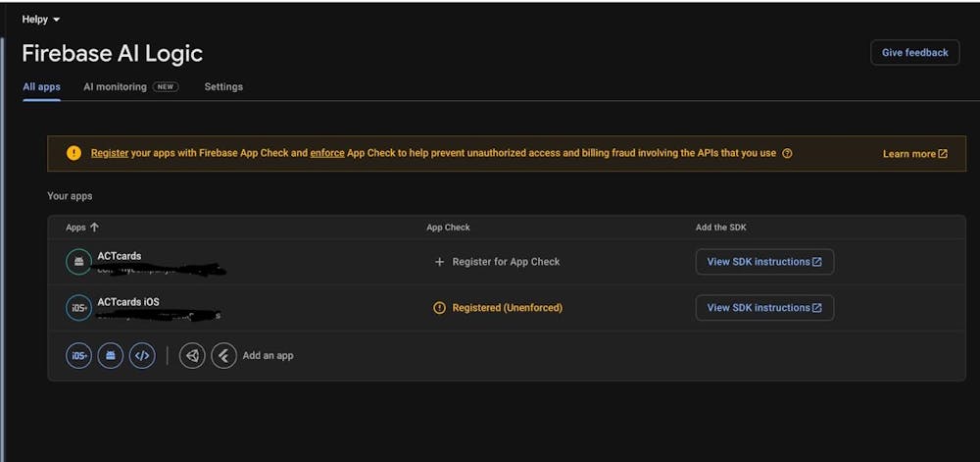
Task: Add an Android app via the Android icon
Action: click(111, 355)
